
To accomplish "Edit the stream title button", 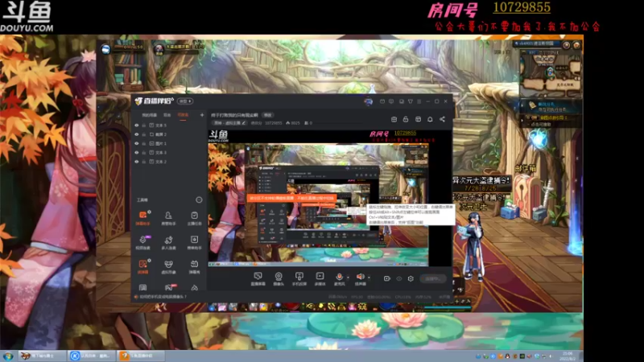I will tap(267, 115).
